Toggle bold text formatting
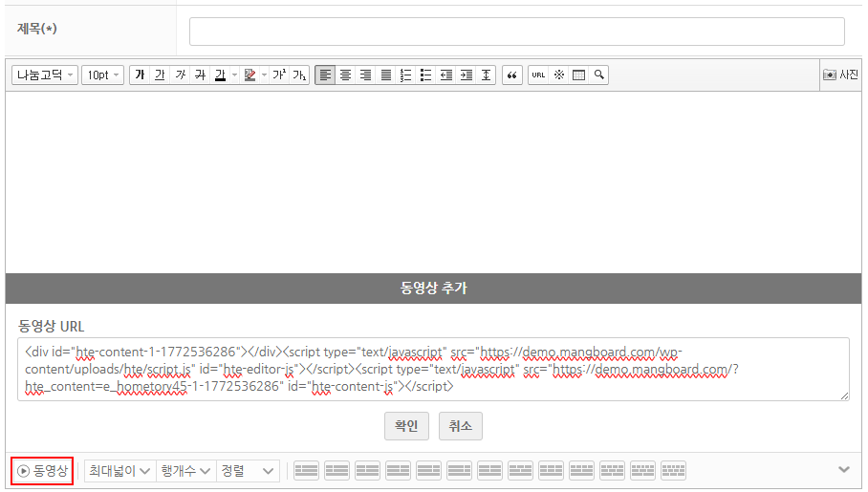 (140, 75)
